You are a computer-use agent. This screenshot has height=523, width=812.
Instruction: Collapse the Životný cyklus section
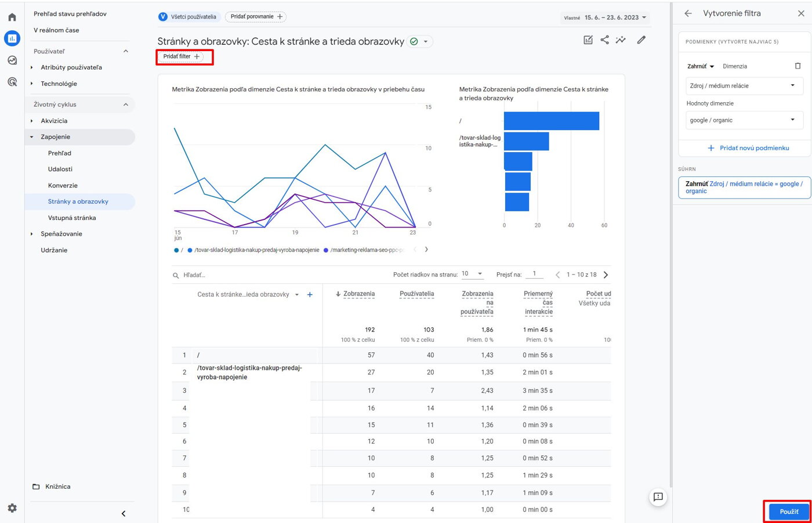[x=126, y=104]
